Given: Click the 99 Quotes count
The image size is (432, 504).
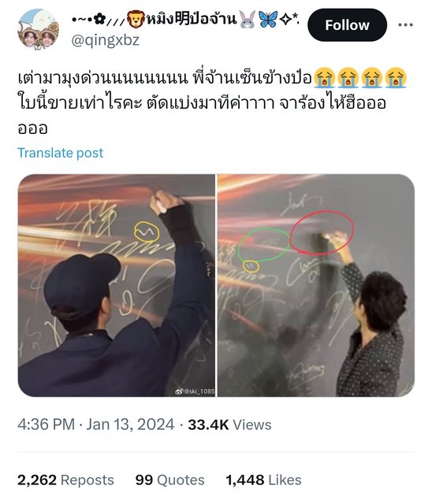Looking at the screenshot, I should point(169,480).
